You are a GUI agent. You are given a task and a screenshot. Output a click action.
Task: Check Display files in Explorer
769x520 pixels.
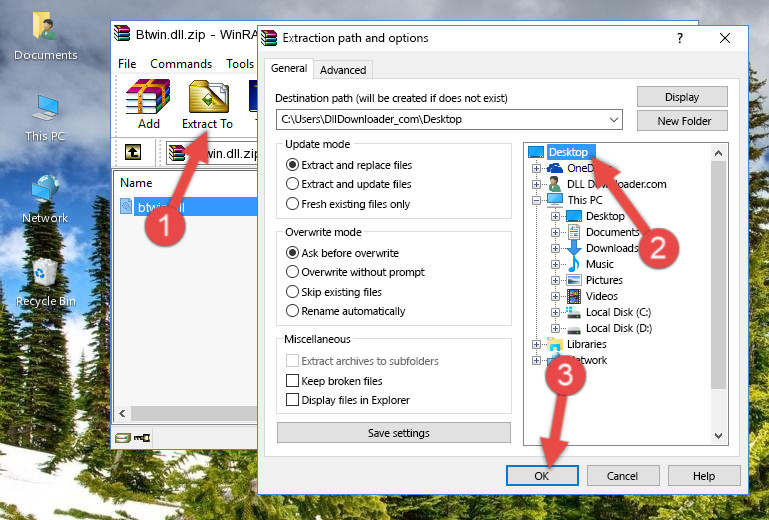point(293,400)
